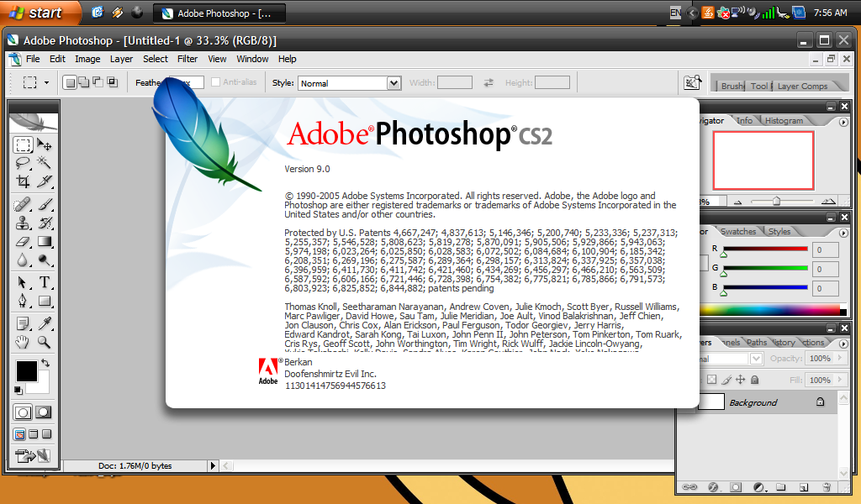Select the Dodge tool
Screen dimensions: 861x504
coord(45,260)
